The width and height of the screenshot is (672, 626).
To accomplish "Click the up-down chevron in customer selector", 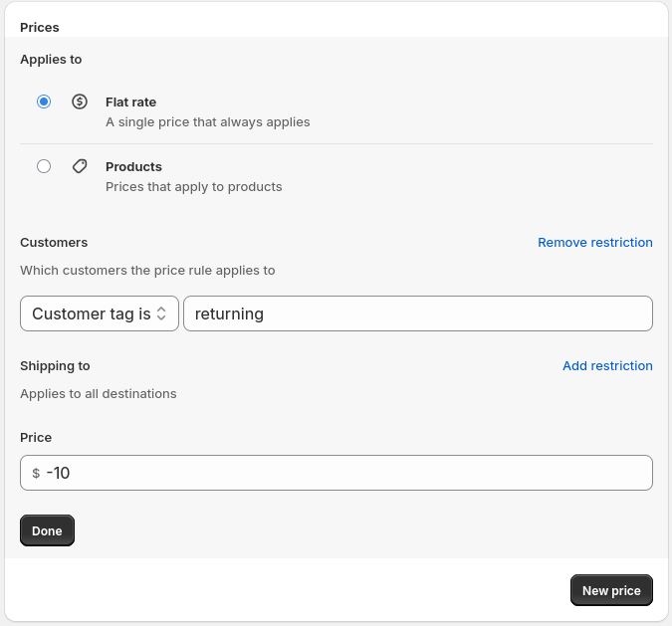I will coord(161,313).
